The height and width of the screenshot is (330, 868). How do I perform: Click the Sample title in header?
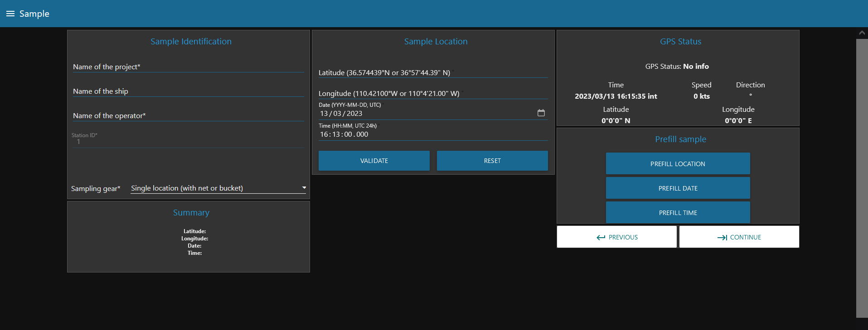pyautogui.click(x=34, y=14)
